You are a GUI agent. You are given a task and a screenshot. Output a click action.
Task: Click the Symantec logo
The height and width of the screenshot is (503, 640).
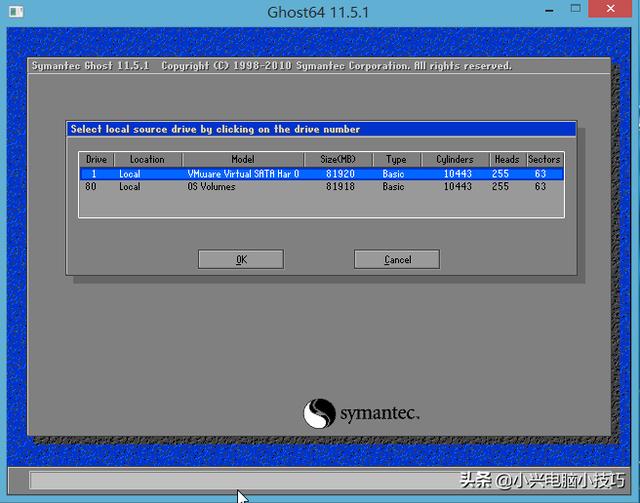click(x=361, y=413)
